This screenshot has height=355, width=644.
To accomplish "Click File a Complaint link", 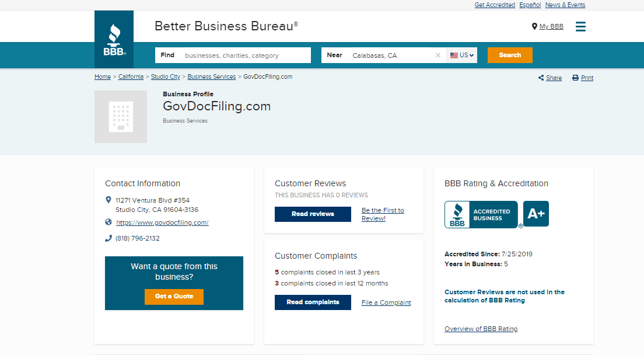I will click(x=386, y=302).
